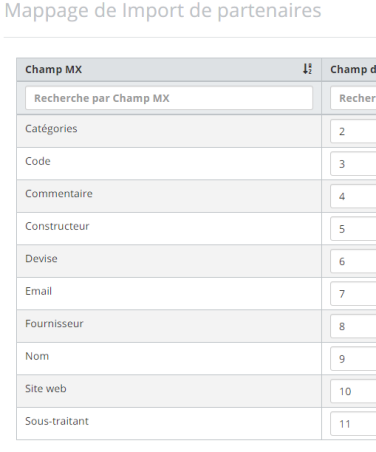Sort the Champ MX column using its sort icon
The image size is (376, 452).
coord(307,69)
